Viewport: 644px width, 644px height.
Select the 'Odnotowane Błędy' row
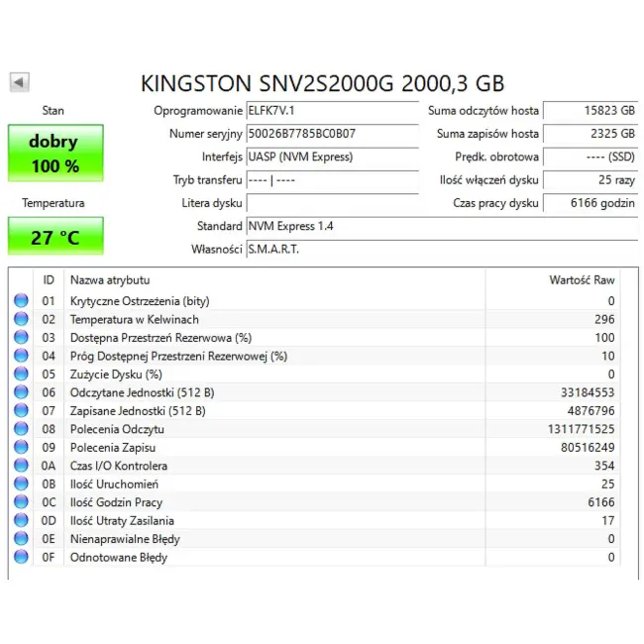coord(315,557)
